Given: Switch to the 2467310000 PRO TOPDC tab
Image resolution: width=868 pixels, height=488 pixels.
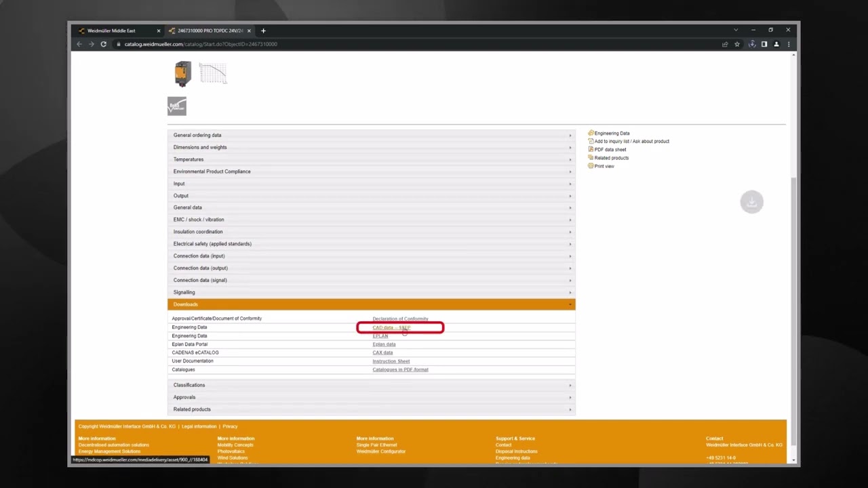Looking at the screenshot, I should [x=210, y=30].
